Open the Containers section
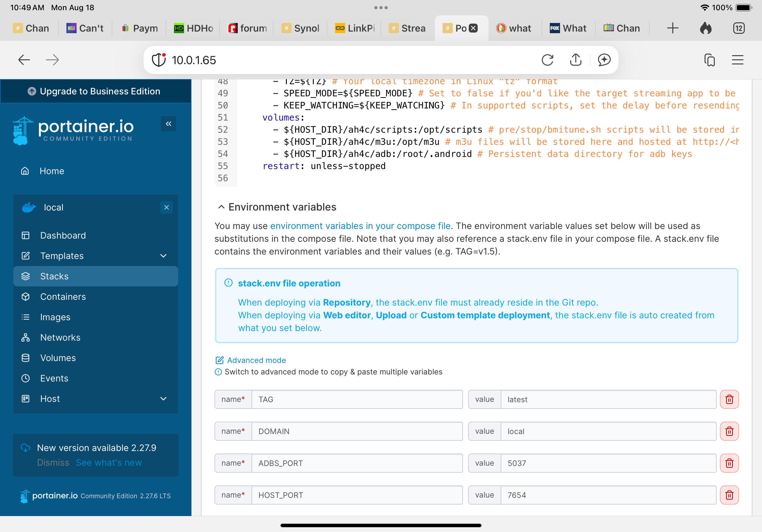 click(63, 297)
